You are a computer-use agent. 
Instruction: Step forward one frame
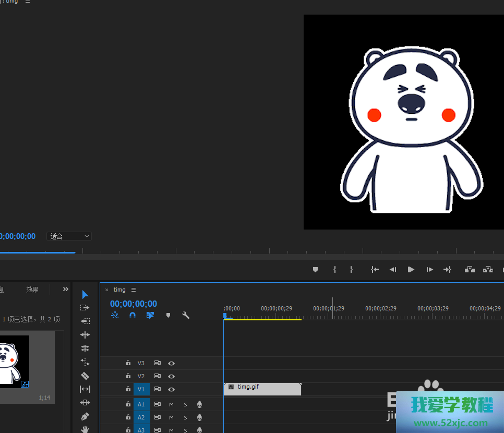[429, 269]
